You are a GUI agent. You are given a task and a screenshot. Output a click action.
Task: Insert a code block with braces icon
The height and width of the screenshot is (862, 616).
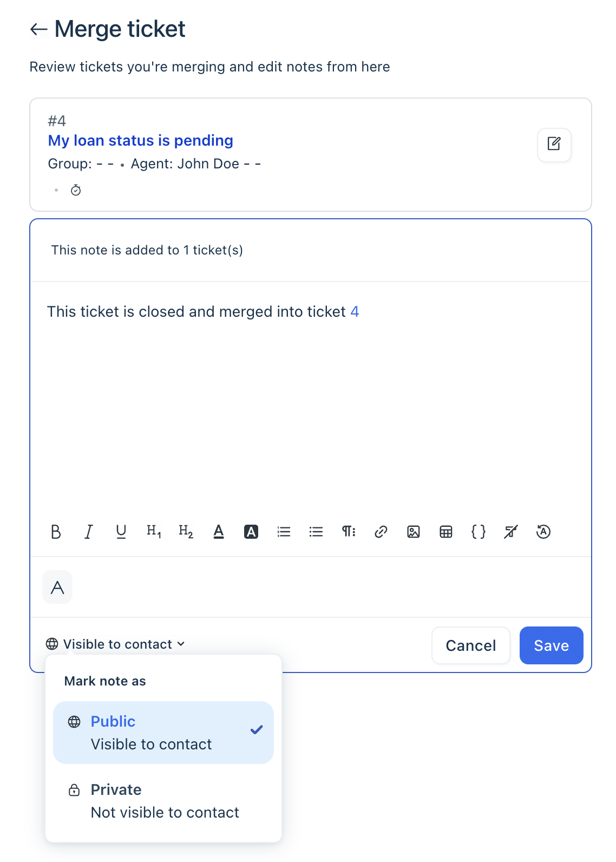click(x=479, y=532)
